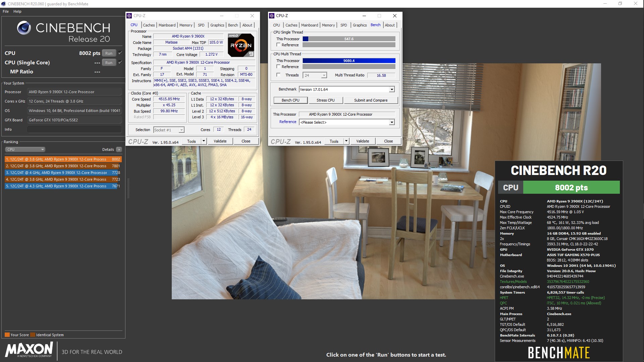This screenshot has width=644, height=362.
Task: Select ranking entry 2 scoring 7801
Action: click(x=63, y=166)
